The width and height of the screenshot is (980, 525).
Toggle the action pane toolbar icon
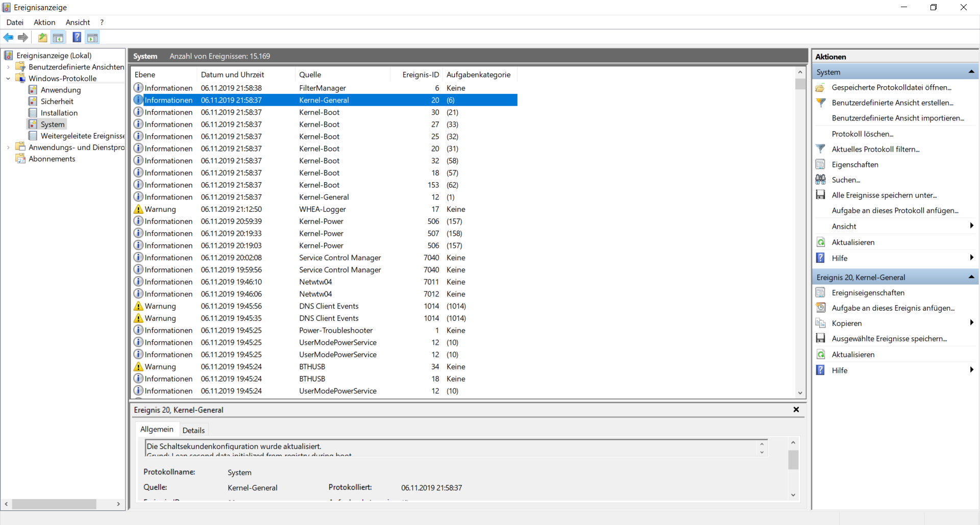pyautogui.click(x=92, y=37)
